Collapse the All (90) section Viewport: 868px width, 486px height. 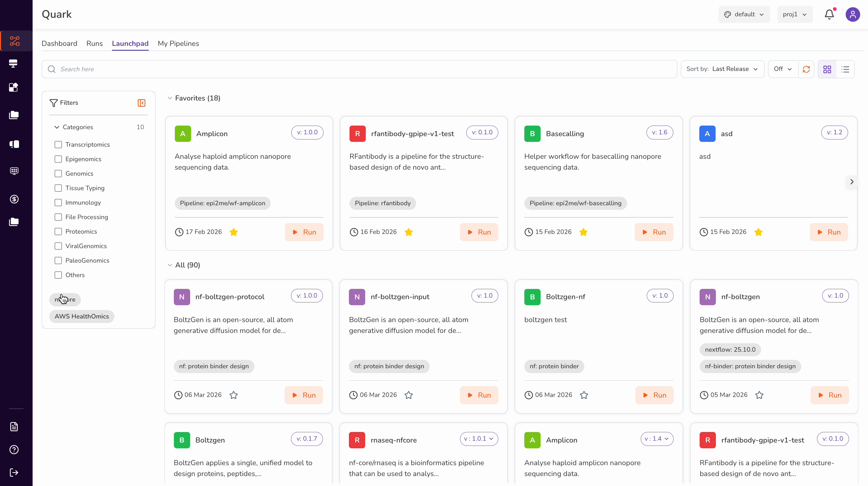tap(170, 265)
